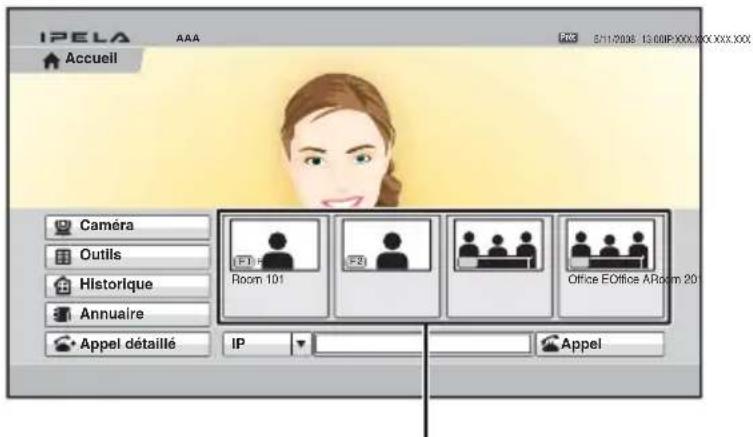Click the F2 badge on the second entry

tap(356, 262)
